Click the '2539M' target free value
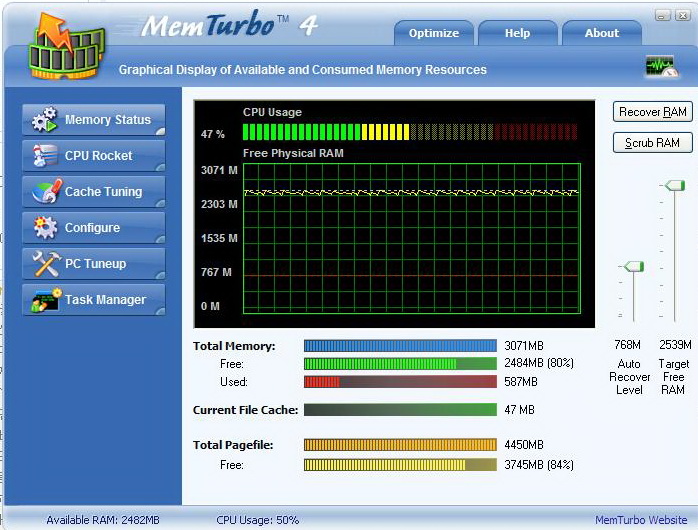698x530 pixels. 675,345
